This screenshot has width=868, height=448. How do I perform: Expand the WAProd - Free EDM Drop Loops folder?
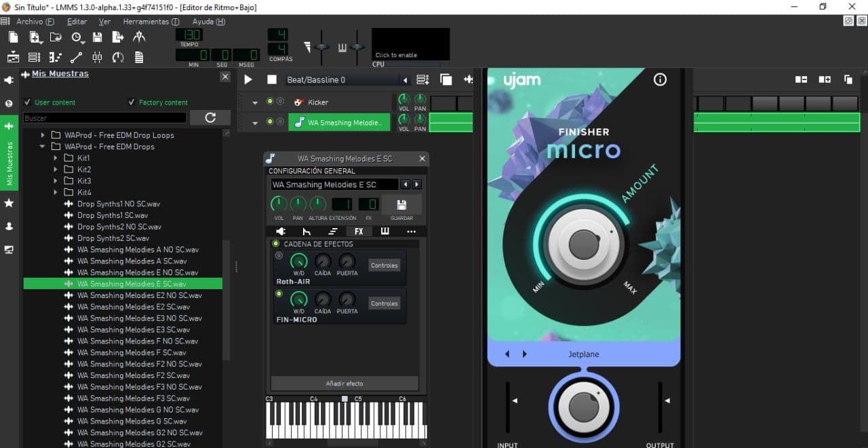point(43,135)
